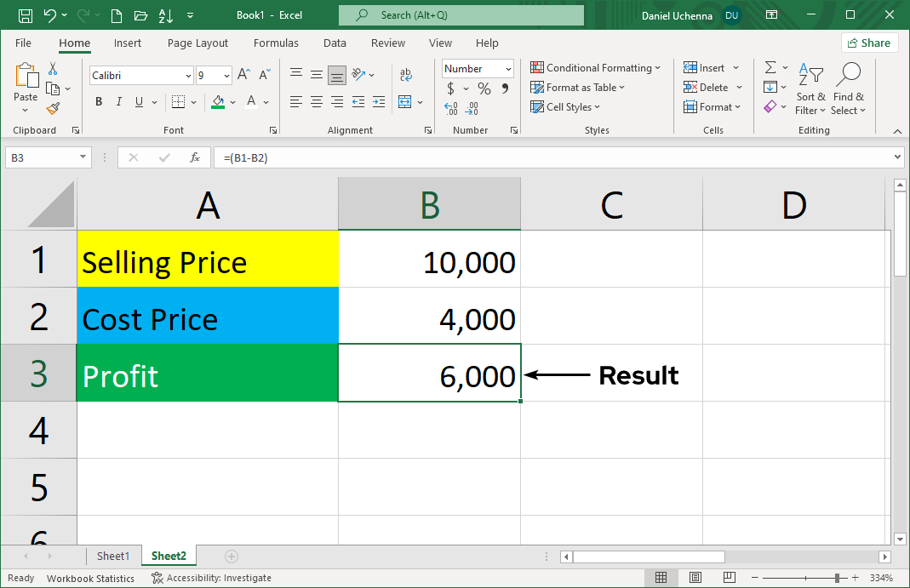Viewport: 910px width, 588px height.
Task: Click the Italic formatting icon
Action: click(x=118, y=101)
